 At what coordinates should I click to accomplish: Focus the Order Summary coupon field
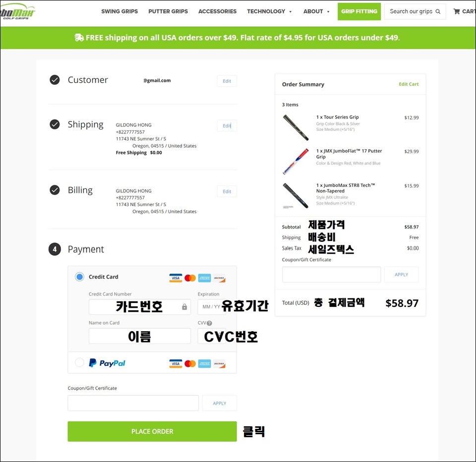point(331,275)
